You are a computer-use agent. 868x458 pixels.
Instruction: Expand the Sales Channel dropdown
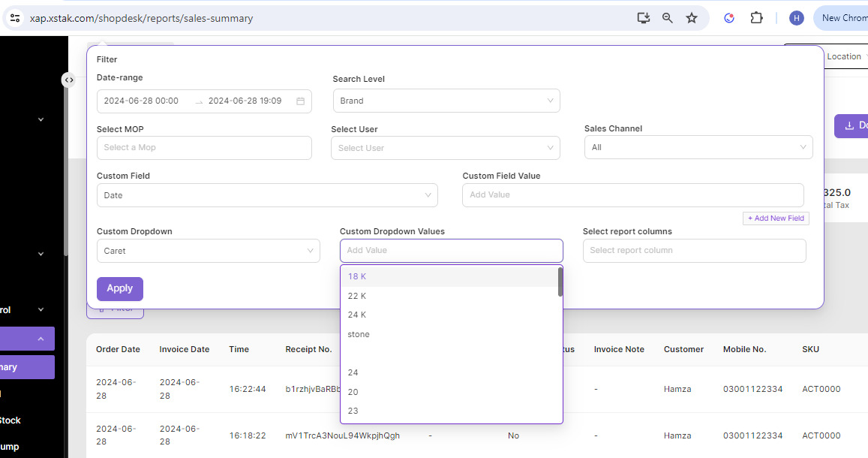click(x=698, y=147)
